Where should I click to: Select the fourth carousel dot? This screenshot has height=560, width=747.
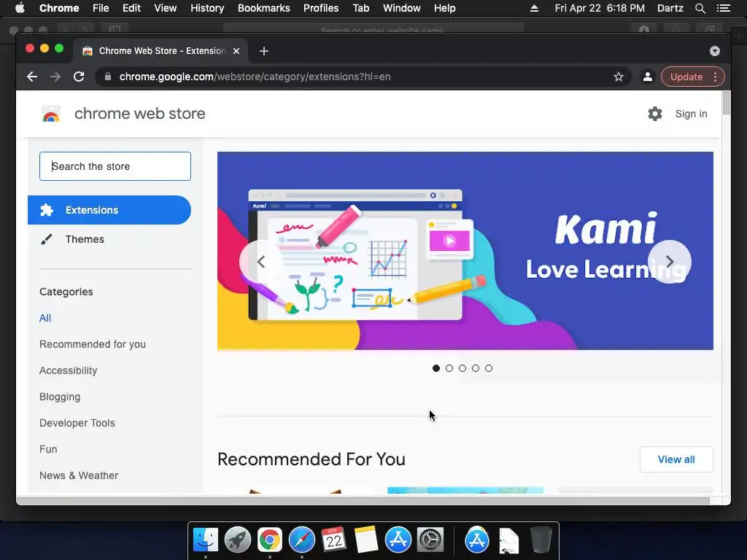(x=476, y=368)
